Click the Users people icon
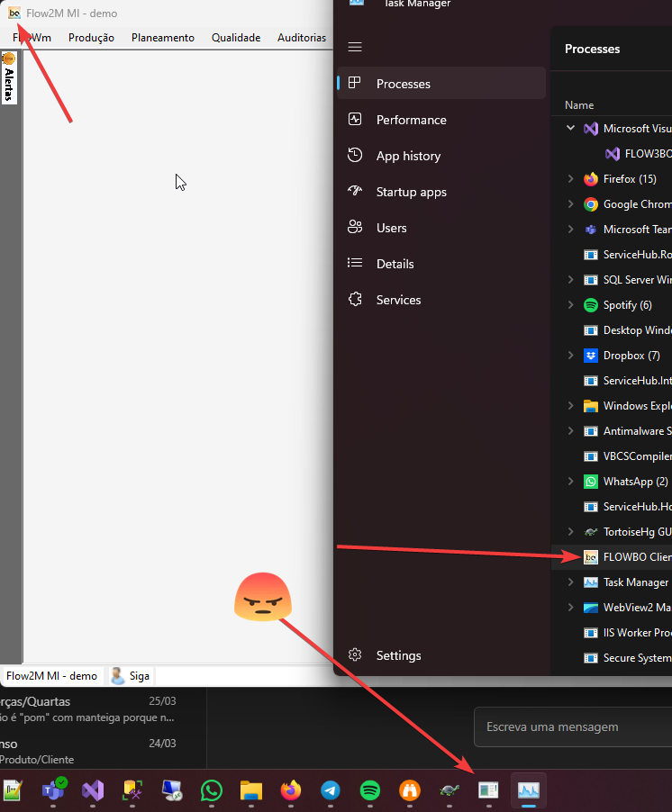 pyautogui.click(x=355, y=227)
